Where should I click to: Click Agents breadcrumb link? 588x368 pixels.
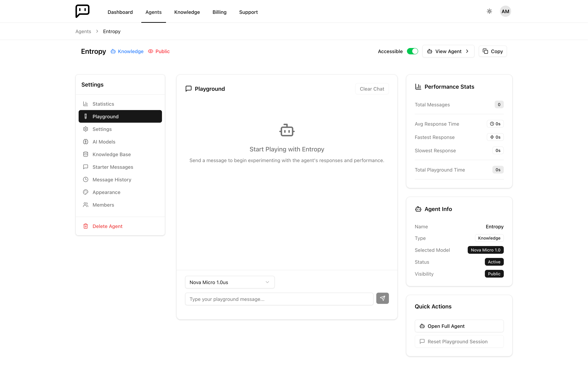click(83, 31)
